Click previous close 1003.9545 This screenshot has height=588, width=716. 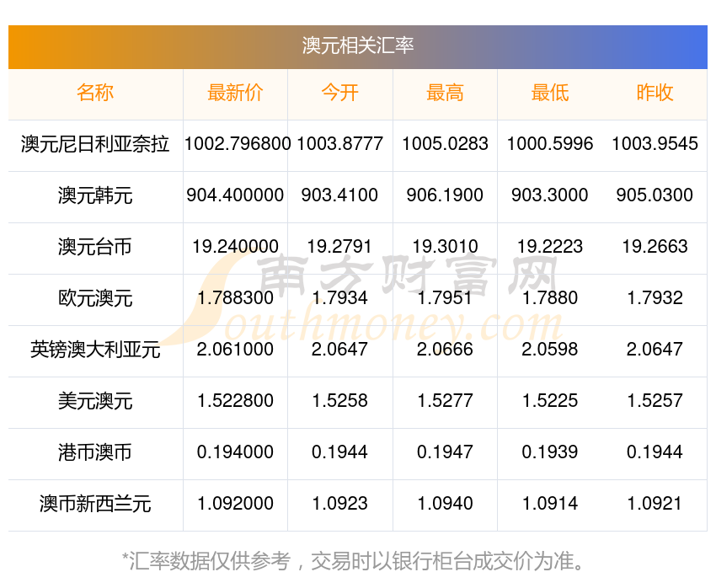coord(655,144)
